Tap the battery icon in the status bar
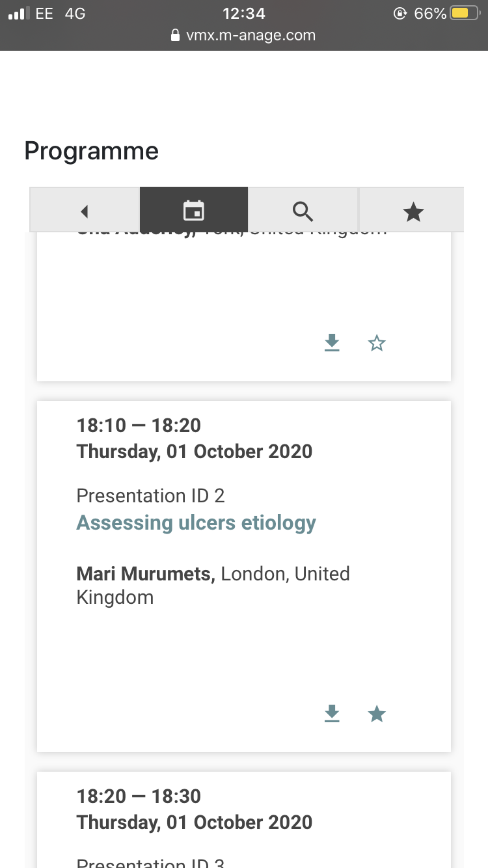488x868 pixels. (465, 14)
